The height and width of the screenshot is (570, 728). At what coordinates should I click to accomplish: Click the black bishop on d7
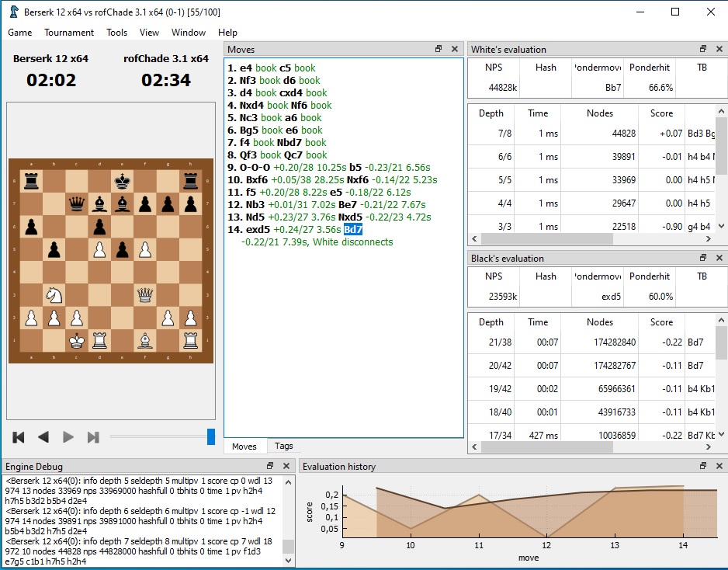point(99,204)
